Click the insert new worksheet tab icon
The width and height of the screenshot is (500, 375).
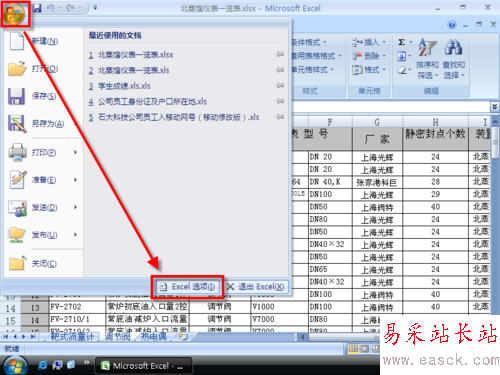pos(183,337)
